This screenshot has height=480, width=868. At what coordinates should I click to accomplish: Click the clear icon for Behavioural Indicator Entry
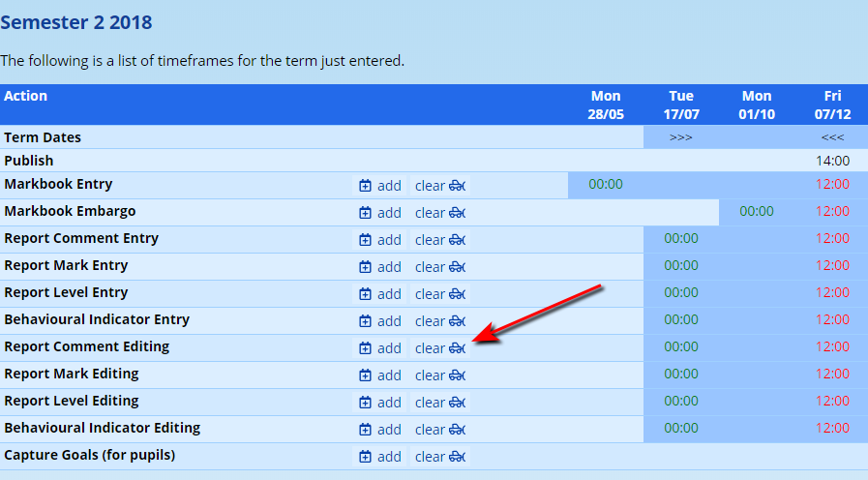tap(458, 321)
